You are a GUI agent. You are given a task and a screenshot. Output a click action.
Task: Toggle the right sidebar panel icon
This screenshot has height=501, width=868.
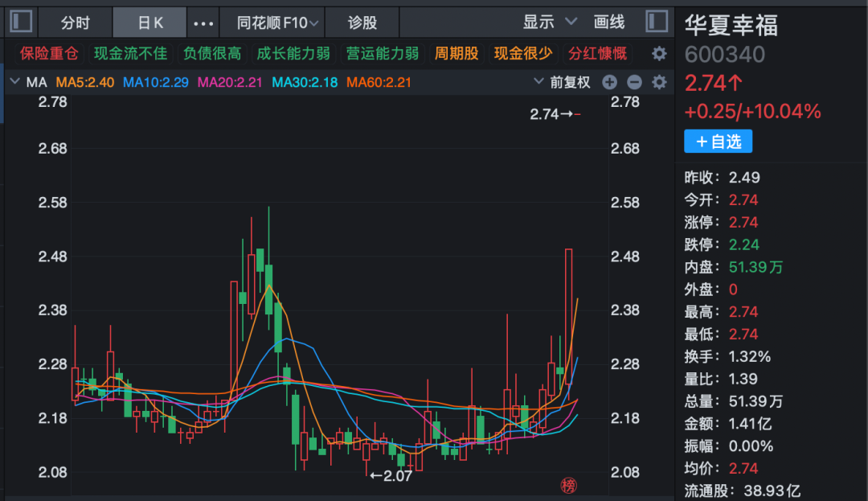656,22
